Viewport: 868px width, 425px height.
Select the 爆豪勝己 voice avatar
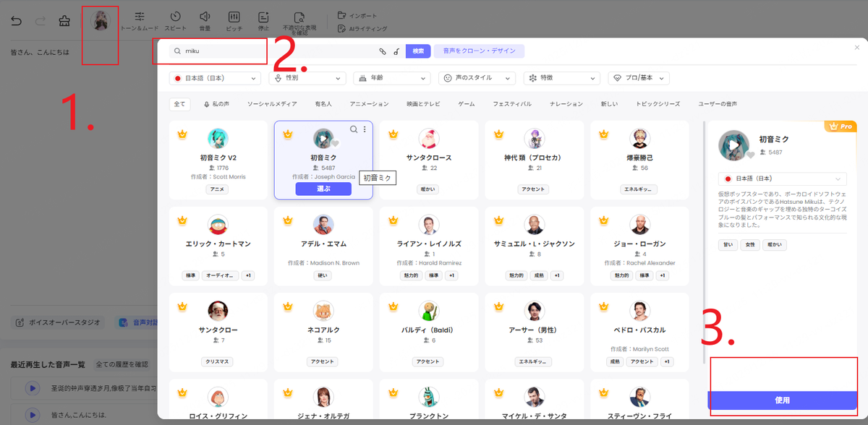[639, 139]
